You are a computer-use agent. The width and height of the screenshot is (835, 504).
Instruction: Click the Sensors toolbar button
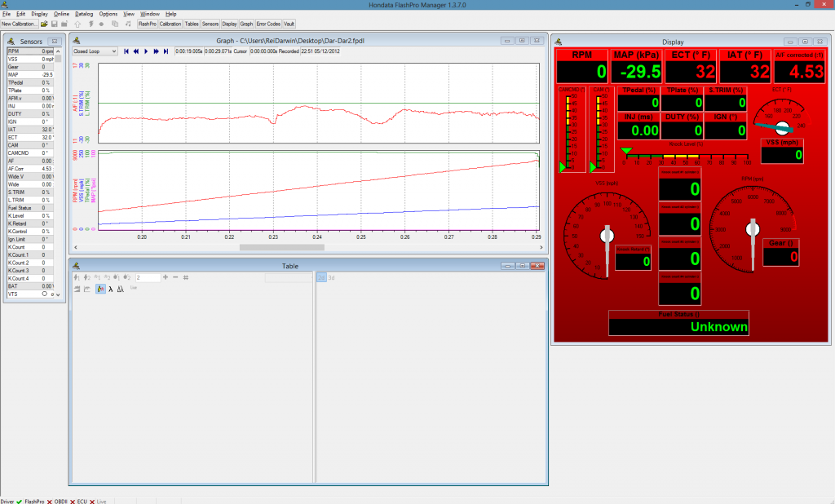coord(210,24)
